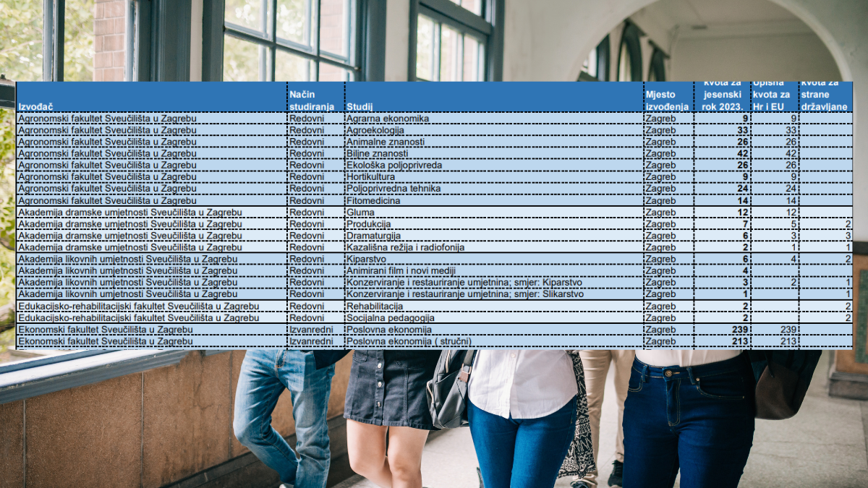The image size is (868, 488).
Task: Click the kvota za strane državljane header
Action: [826, 97]
